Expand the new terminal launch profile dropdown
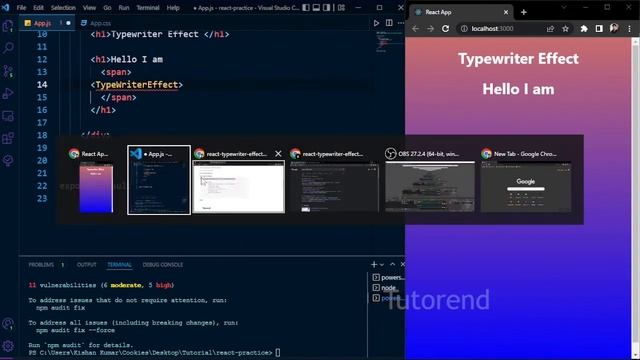The height and width of the screenshot is (360, 640). pyautogui.click(x=382, y=264)
